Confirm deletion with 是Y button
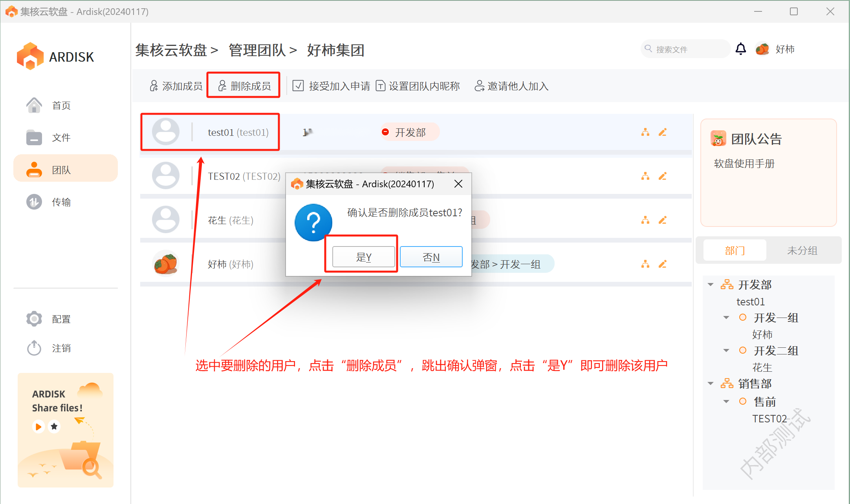 point(363,257)
